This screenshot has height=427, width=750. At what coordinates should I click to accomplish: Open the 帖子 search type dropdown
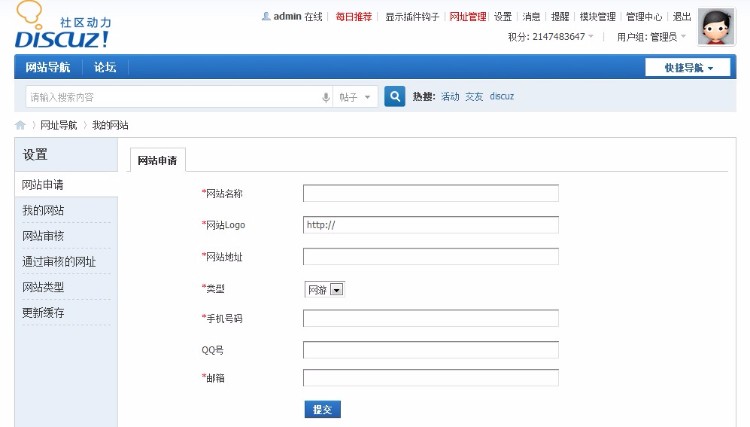[x=355, y=98]
